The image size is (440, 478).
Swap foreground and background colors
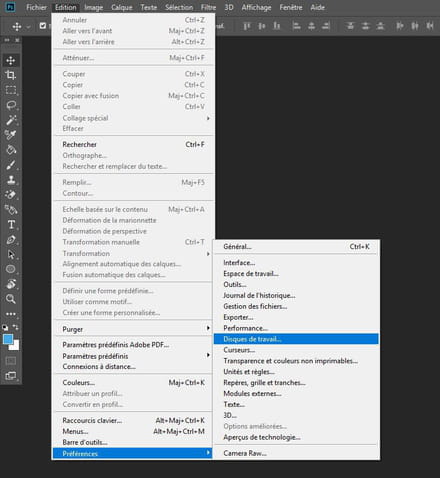tap(16, 327)
